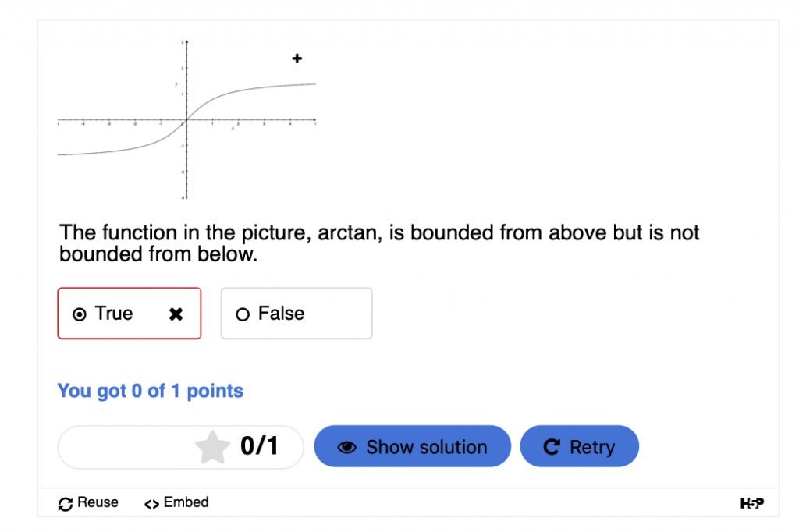Click the empty score progress bar

(x=125, y=447)
